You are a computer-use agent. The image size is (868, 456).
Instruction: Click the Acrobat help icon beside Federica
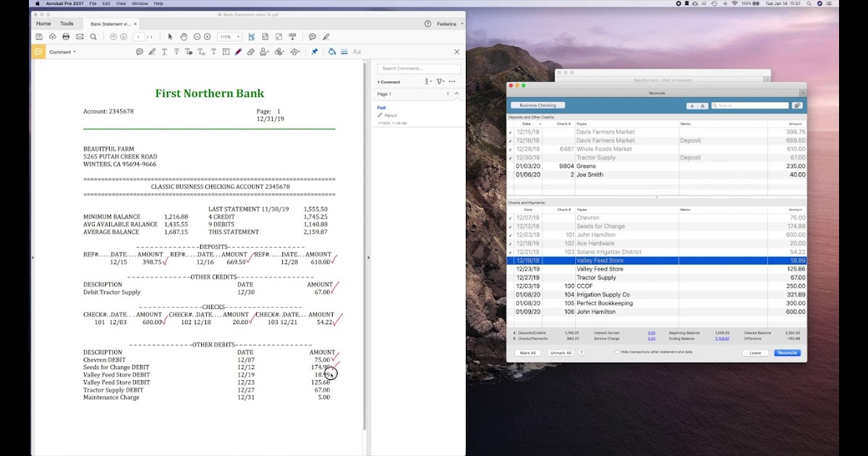[x=427, y=24]
